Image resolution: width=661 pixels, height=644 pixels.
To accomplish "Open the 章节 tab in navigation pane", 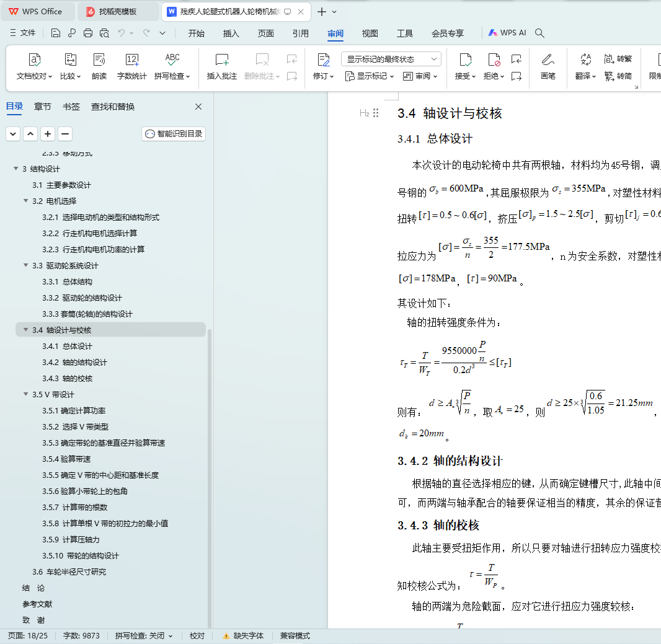I will (x=43, y=107).
